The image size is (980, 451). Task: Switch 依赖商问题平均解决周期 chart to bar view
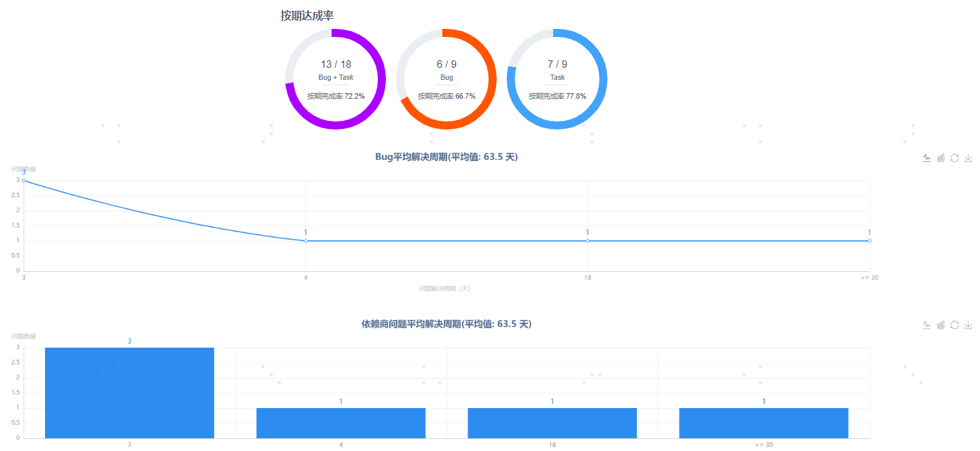pos(941,325)
